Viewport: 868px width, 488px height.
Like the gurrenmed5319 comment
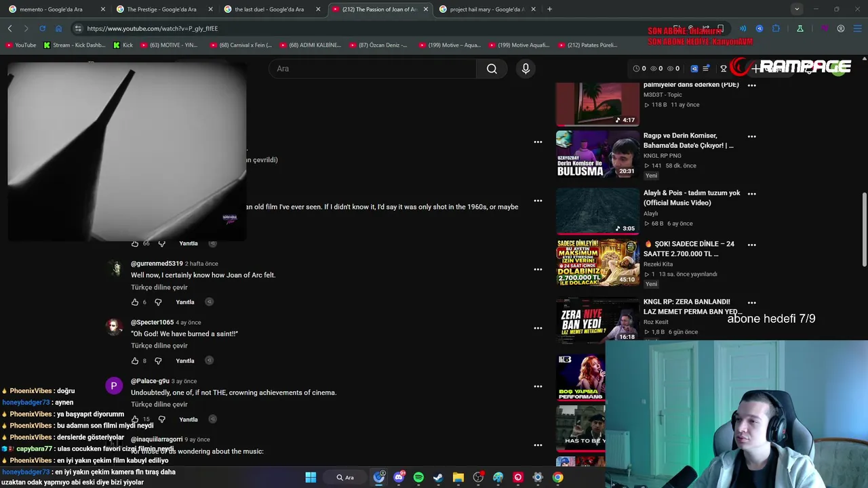pos(135,302)
